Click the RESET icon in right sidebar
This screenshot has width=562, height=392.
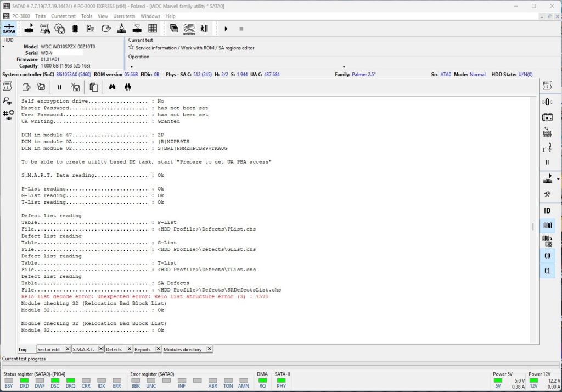[547, 132]
